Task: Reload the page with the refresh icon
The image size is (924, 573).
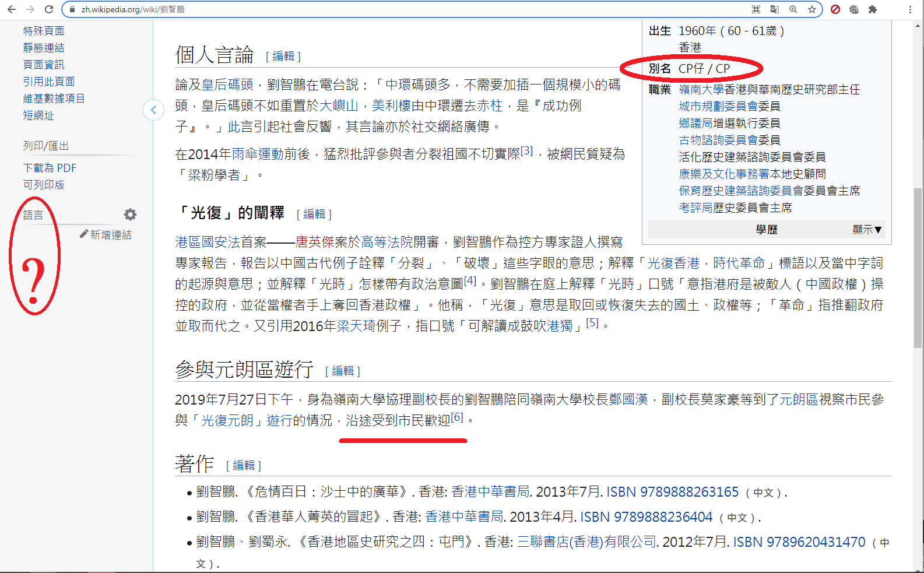Action: click(x=49, y=9)
